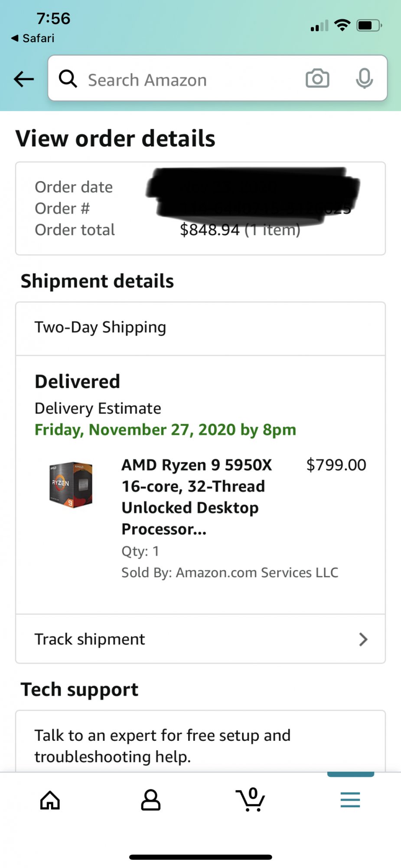Open the hamburger menu icon
This screenshot has height=868, width=401.
coord(350,799)
